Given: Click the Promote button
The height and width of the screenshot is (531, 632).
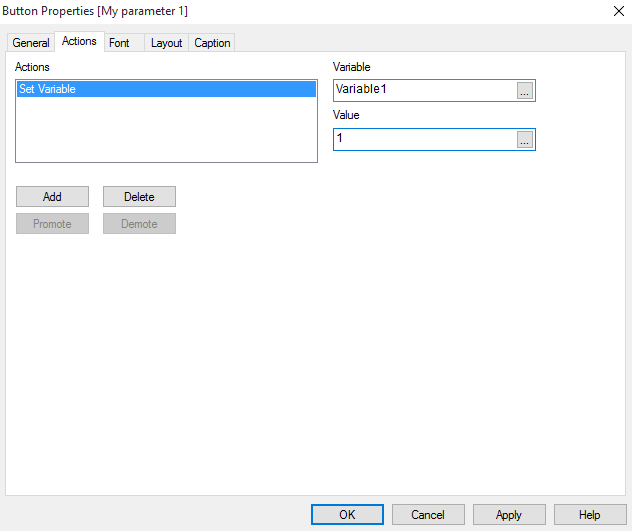Looking at the screenshot, I should [x=52, y=224].
